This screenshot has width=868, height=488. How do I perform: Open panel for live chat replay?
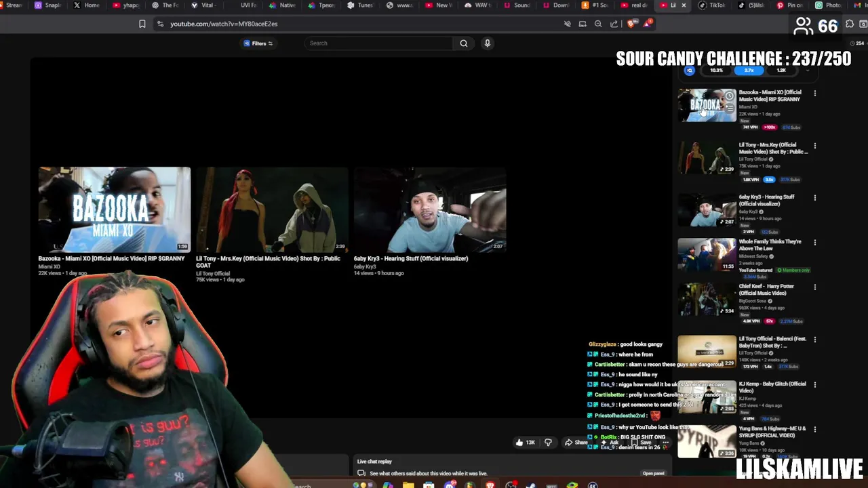click(653, 474)
